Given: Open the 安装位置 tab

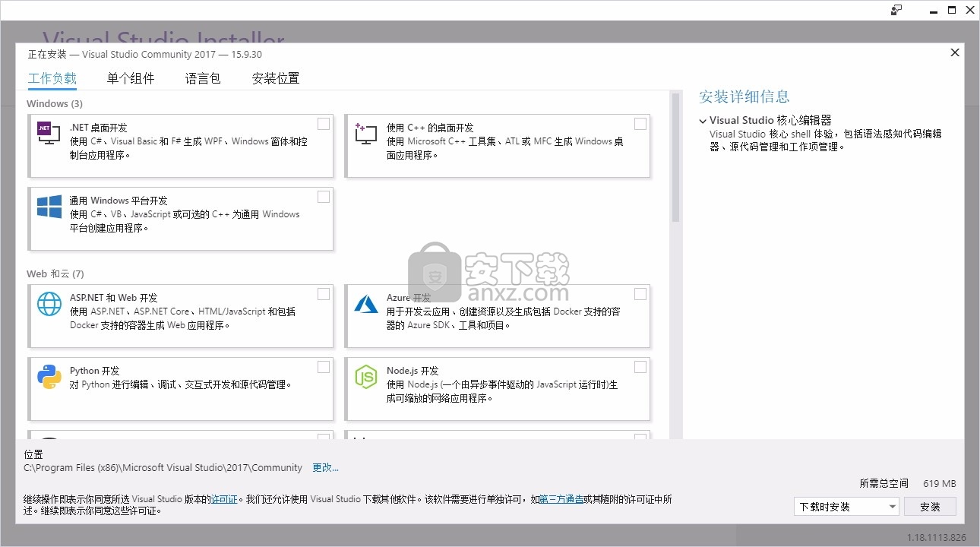Looking at the screenshot, I should 276,78.
